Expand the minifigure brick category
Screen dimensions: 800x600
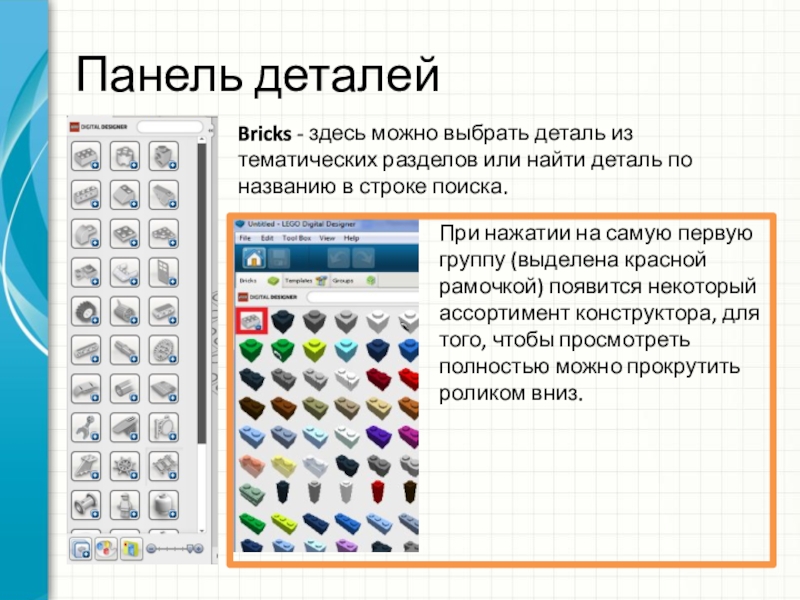pyautogui.click(x=123, y=505)
